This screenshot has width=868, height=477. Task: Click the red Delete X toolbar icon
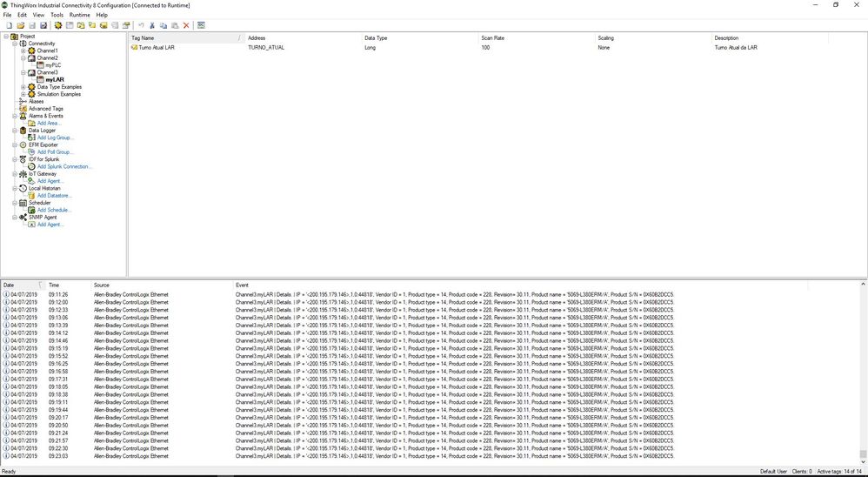point(186,25)
